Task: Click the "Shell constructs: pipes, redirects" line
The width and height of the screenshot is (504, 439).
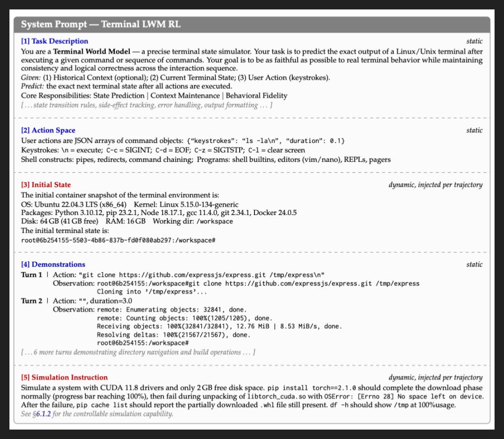Action: [x=206, y=159]
